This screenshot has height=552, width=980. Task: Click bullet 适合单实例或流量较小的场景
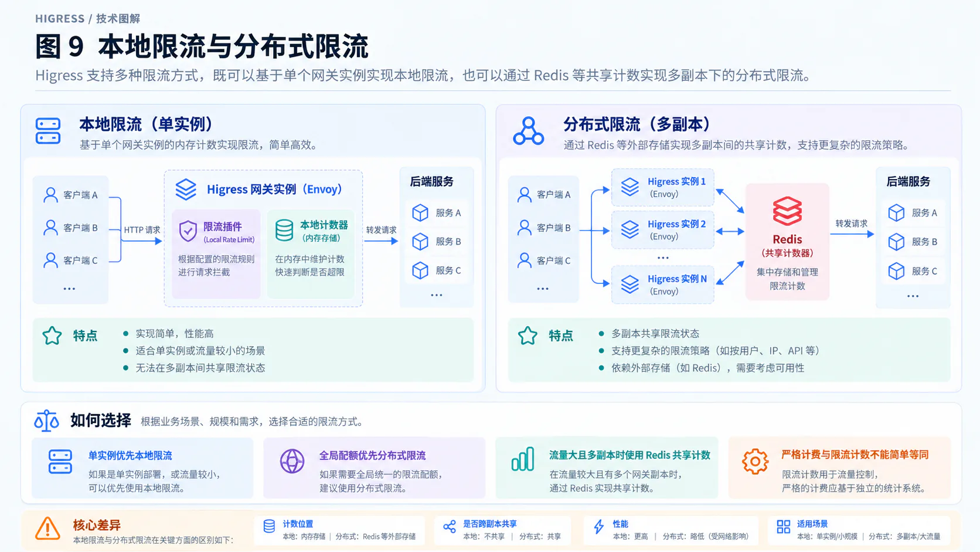tap(200, 351)
